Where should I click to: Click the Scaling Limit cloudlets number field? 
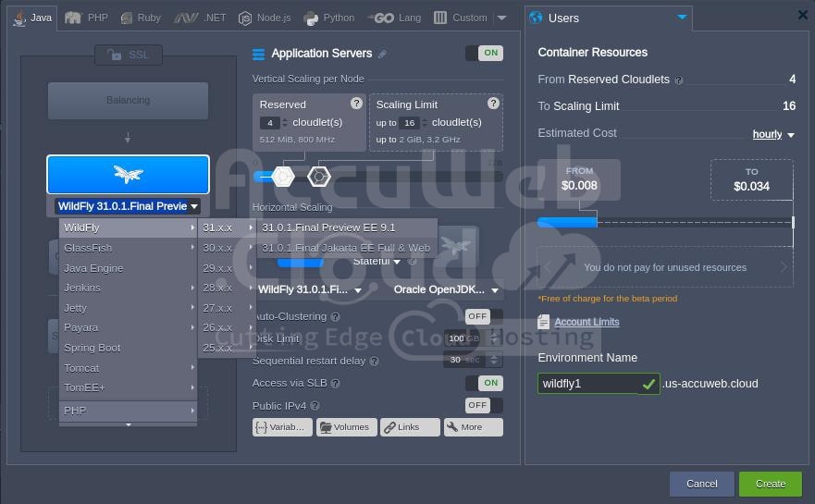click(x=409, y=123)
